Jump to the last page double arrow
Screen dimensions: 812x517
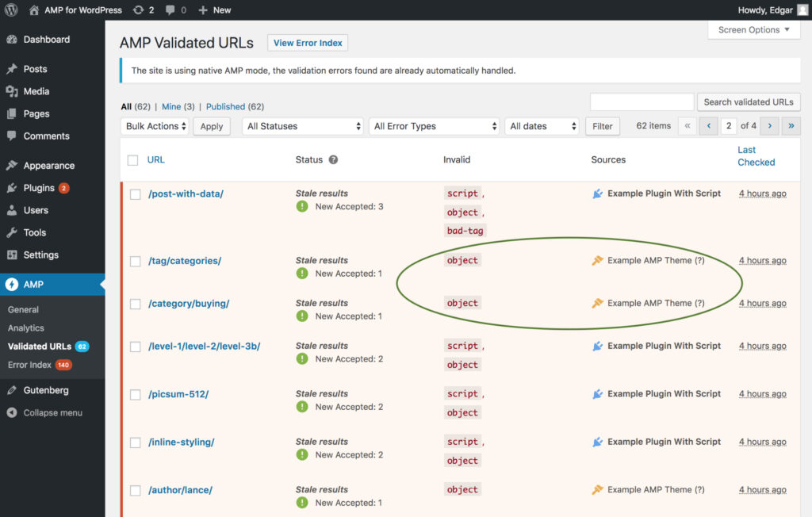point(791,126)
